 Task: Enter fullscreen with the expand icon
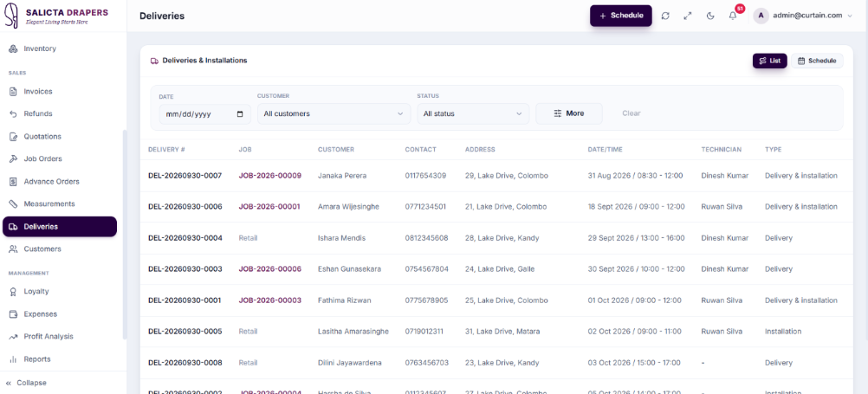point(688,16)
